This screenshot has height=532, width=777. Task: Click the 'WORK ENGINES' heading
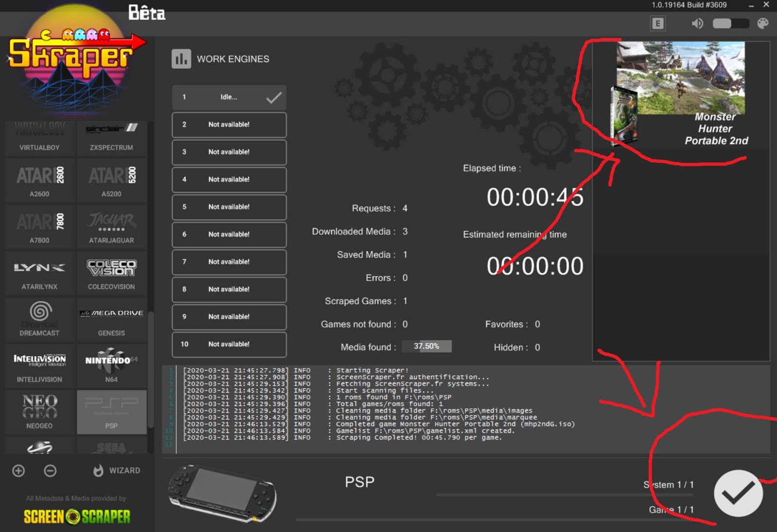click(x=233, y=59)
